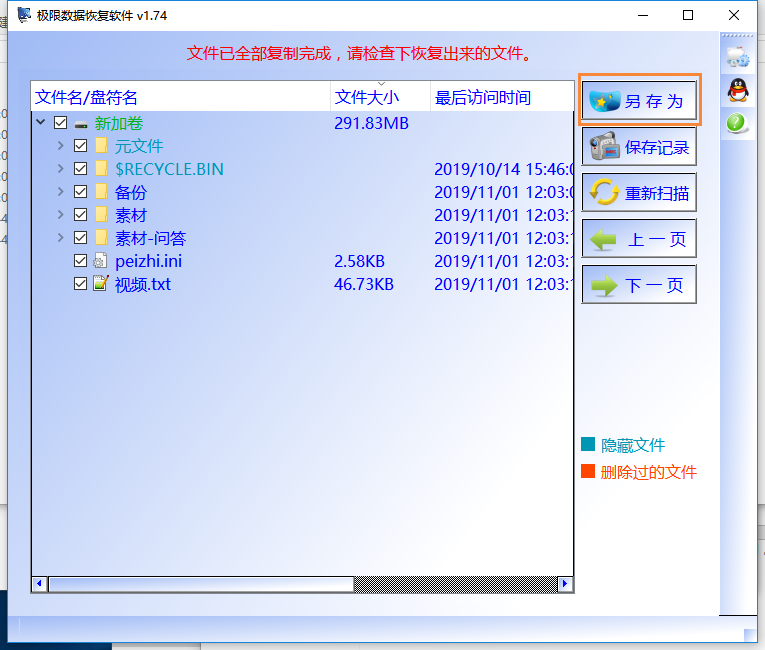Click the horizontal scrollbar left arrow
Viewport: 765px width, 650px height.
pyautogui.click(x=40, y=584)
